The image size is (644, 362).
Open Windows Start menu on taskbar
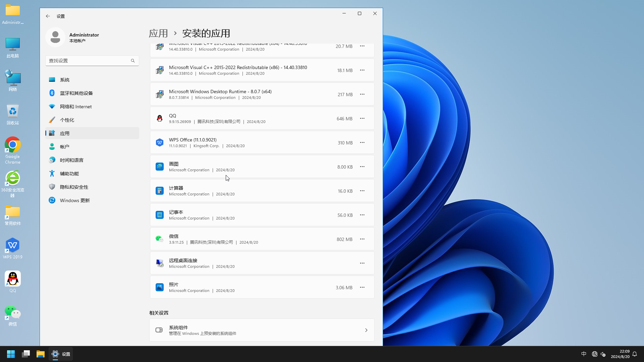coord(11,354)
